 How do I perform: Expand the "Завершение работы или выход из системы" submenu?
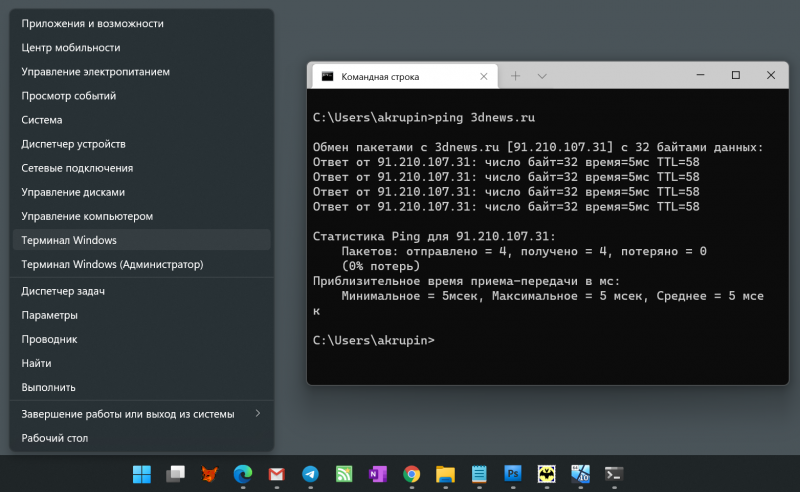(258, 413)
